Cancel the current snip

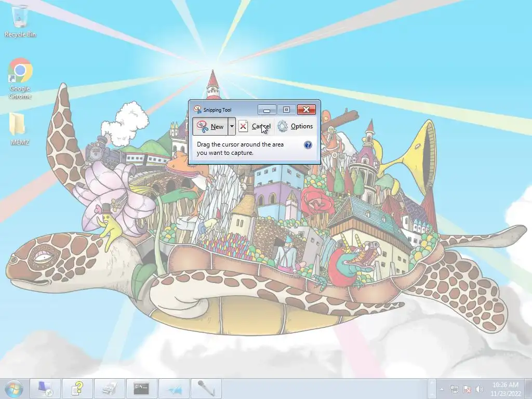(x=255, y=127)
